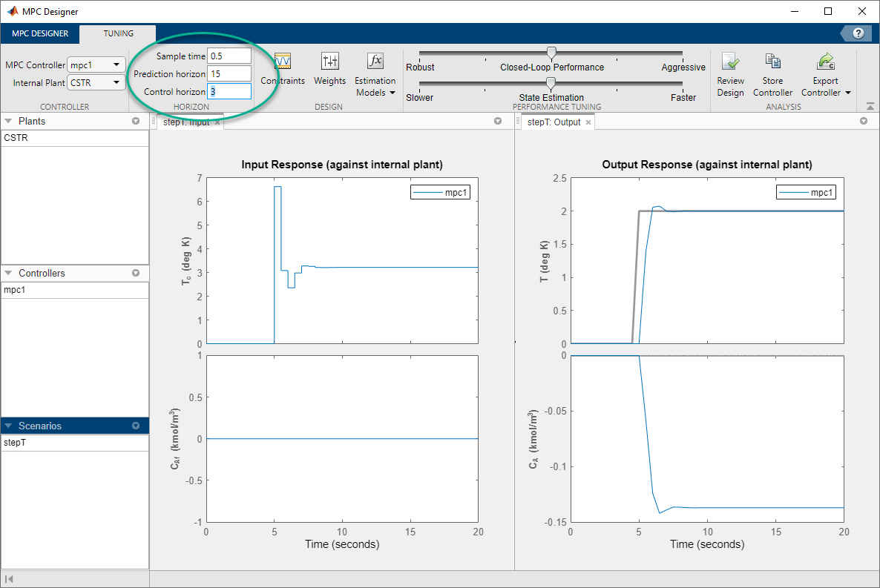Open plot options gear on Input document
The width and height of the screenshot is (880, 588).
(498, 121)
